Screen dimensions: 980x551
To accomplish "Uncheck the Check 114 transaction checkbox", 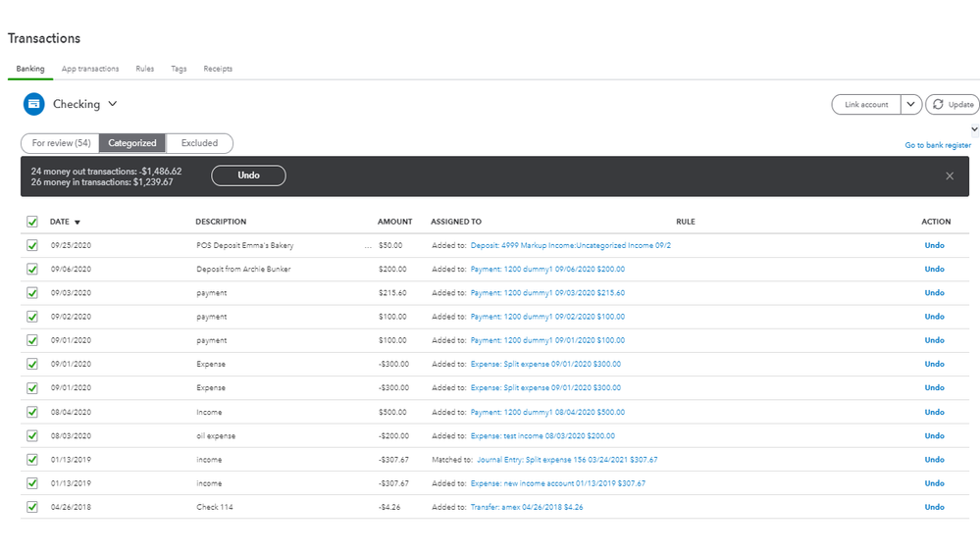I will (32, 507).
